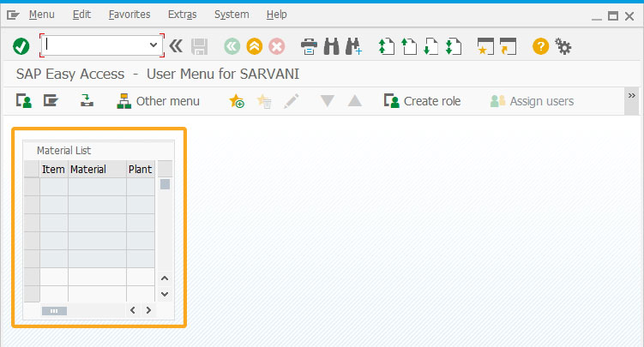This screenshot has width=644, height=347.
Task: Click the Plant column header
Action: tap(141, 169)
